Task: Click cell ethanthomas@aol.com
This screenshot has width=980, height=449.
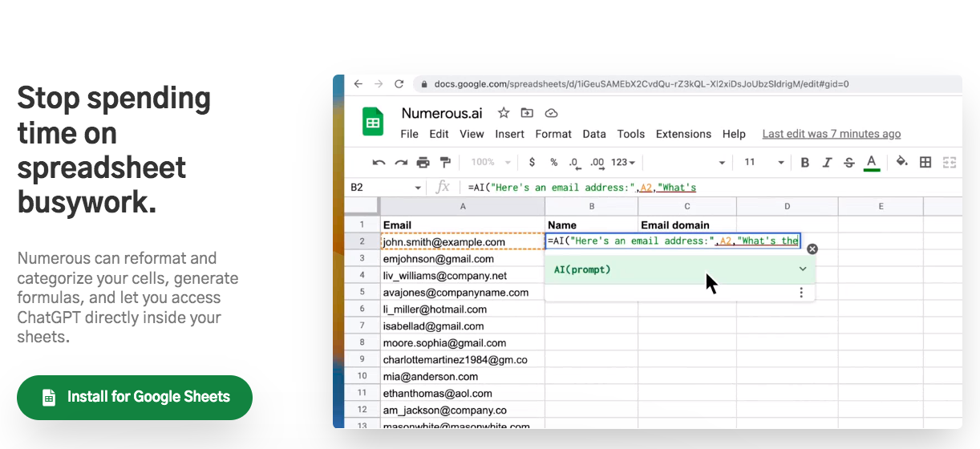Action: coord(463,394)
